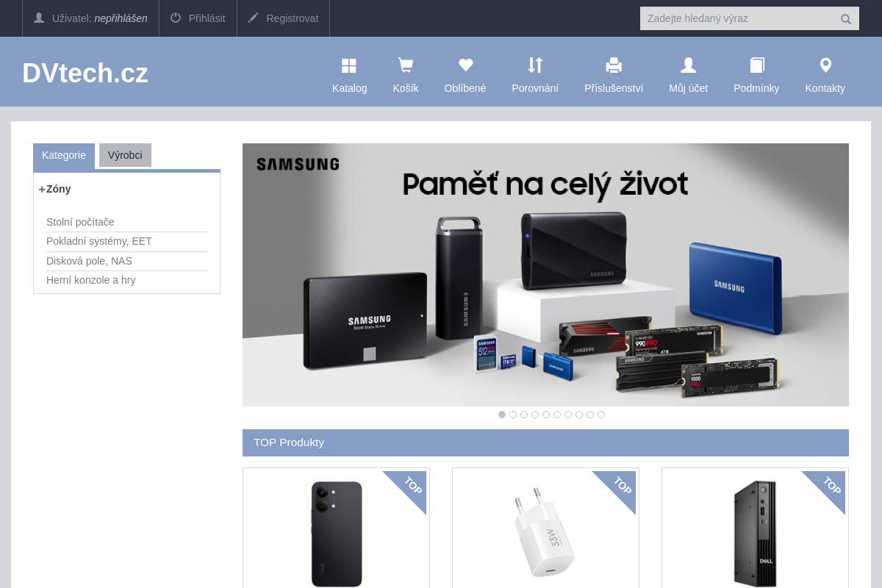The height and width of the screenshot is (588, 882).
Task: Switch to the Výrobci tab
Action: point(125,155)
